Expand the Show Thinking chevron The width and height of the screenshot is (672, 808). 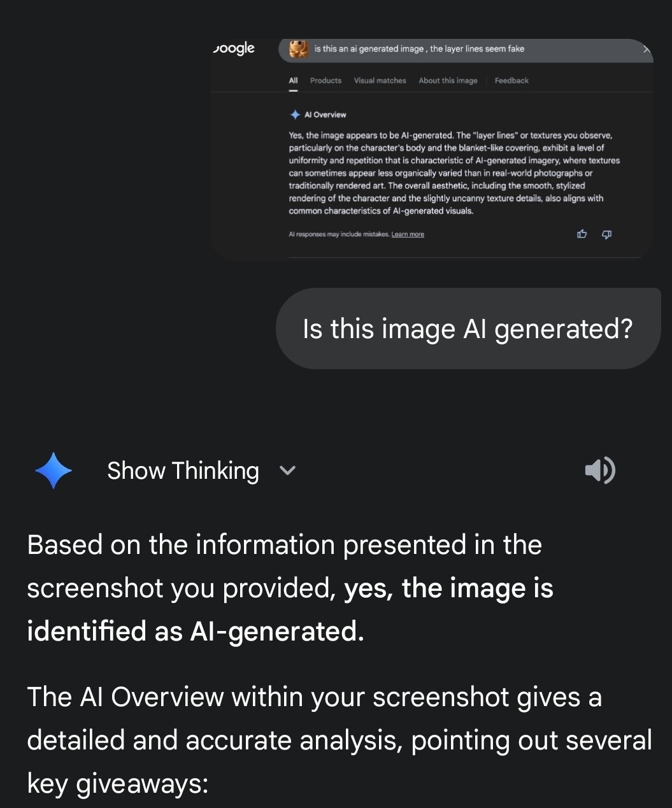(288, 471)
